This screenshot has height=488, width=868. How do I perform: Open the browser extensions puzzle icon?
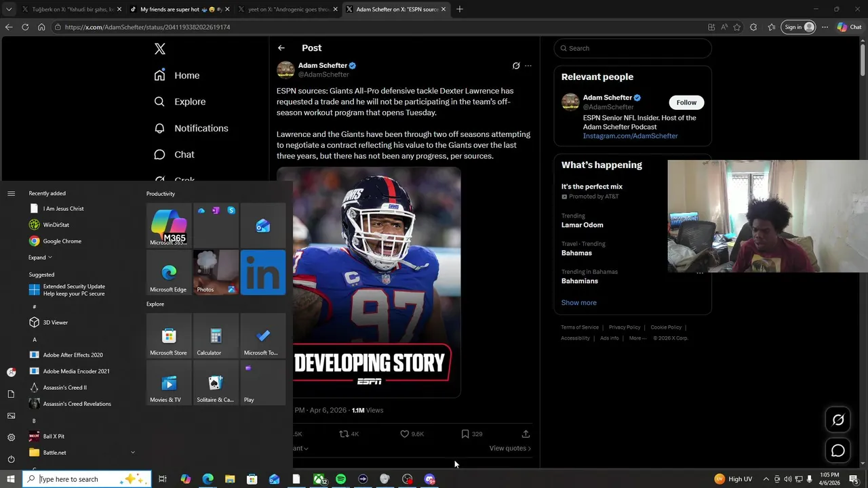(x=753, y=27)
